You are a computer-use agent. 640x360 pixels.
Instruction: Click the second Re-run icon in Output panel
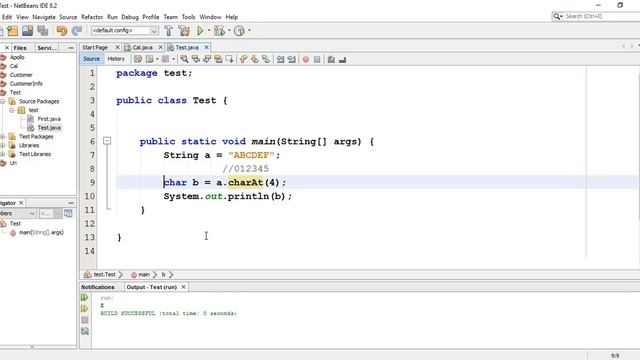click(x=84, y=309)
